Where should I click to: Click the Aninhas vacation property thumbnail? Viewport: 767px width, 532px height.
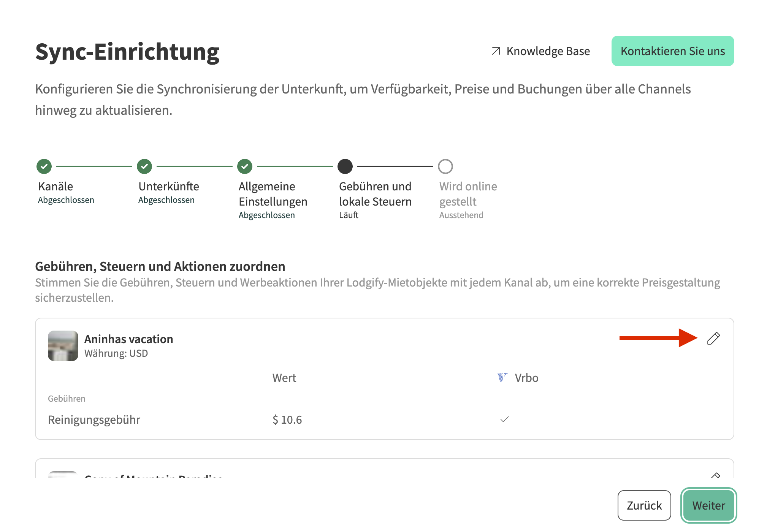pos(63,346)
